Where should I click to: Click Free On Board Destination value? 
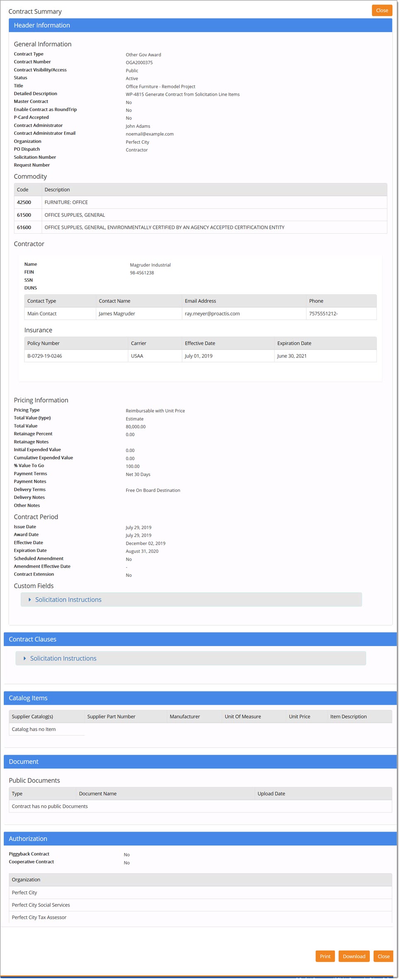pyautogui.click(x=153, y=490)
